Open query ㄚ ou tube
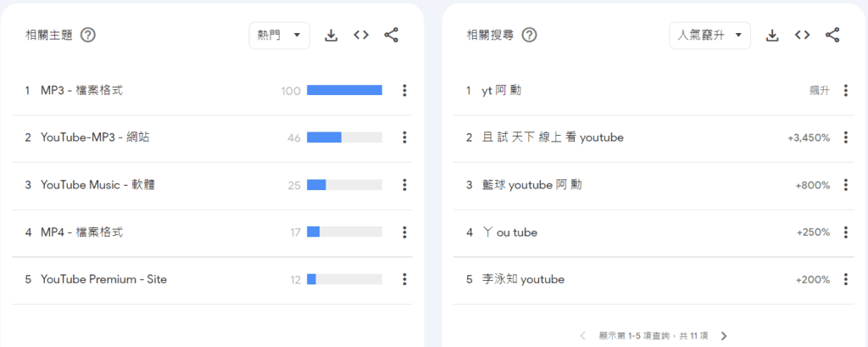This screenshot has width=868, height=347. click(x=509, y=232)
